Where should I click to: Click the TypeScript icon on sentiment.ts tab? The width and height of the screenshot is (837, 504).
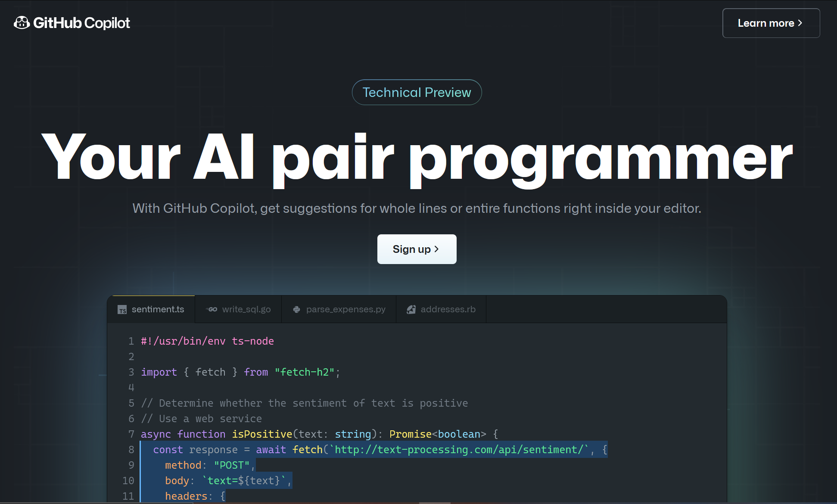122,310
